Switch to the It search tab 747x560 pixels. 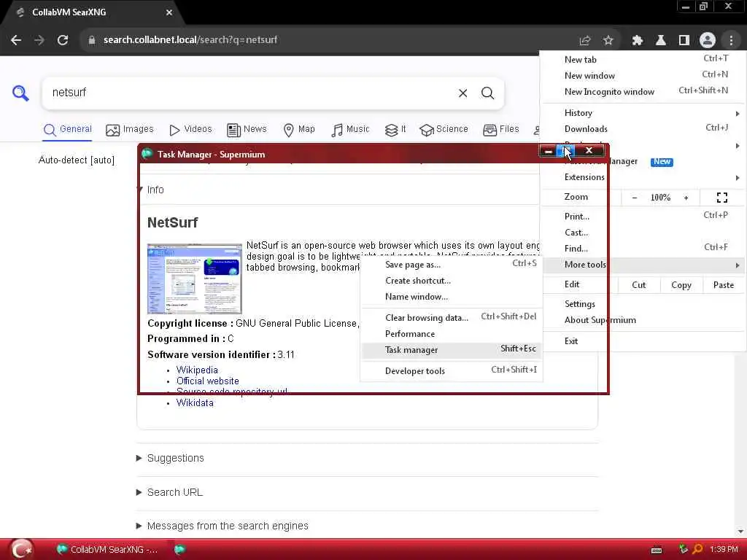coord(395,129)
